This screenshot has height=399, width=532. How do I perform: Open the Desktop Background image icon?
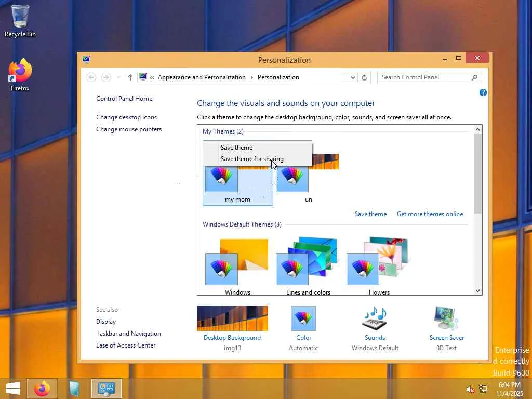pos(232,318)
